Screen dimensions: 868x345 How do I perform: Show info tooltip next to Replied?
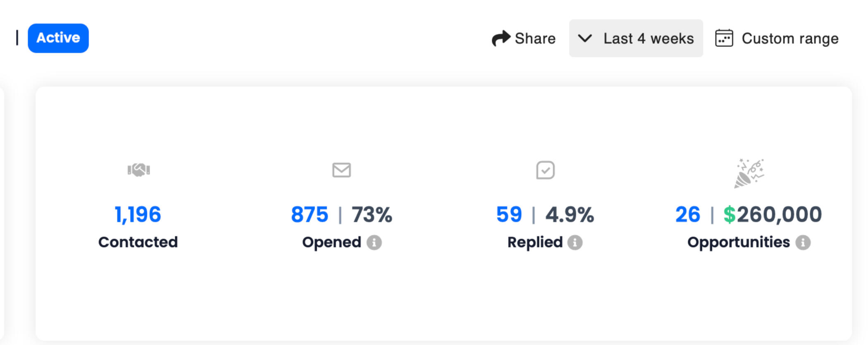pyautogui.click(x=575, y=243)
